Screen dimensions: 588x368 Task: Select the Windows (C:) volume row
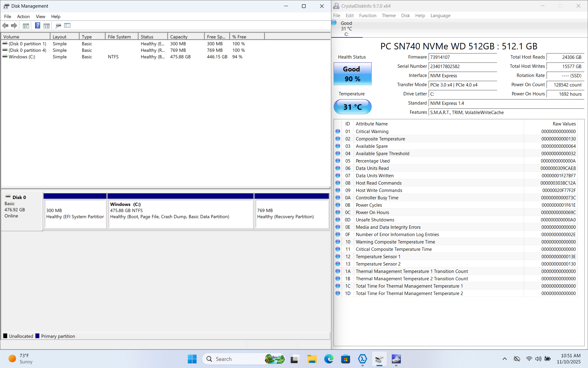[x=22, y=57]
